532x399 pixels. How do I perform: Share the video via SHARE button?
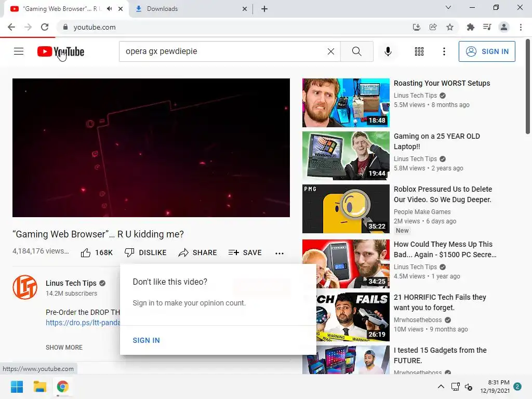[197, 252]
